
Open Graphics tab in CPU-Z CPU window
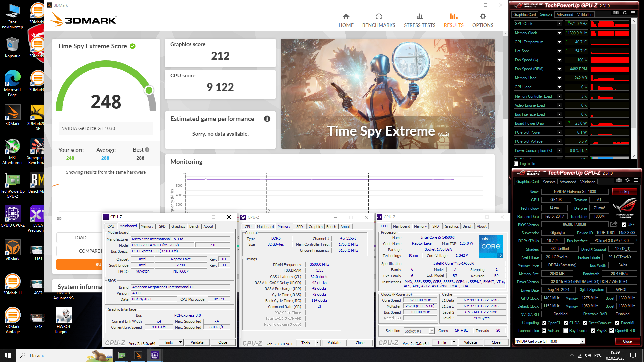[451, 226]
